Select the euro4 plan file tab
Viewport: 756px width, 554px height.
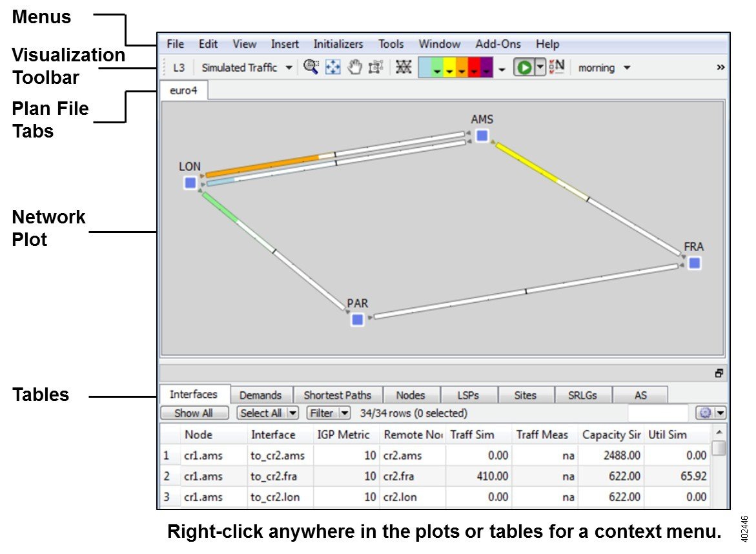[x=183, y=90]
